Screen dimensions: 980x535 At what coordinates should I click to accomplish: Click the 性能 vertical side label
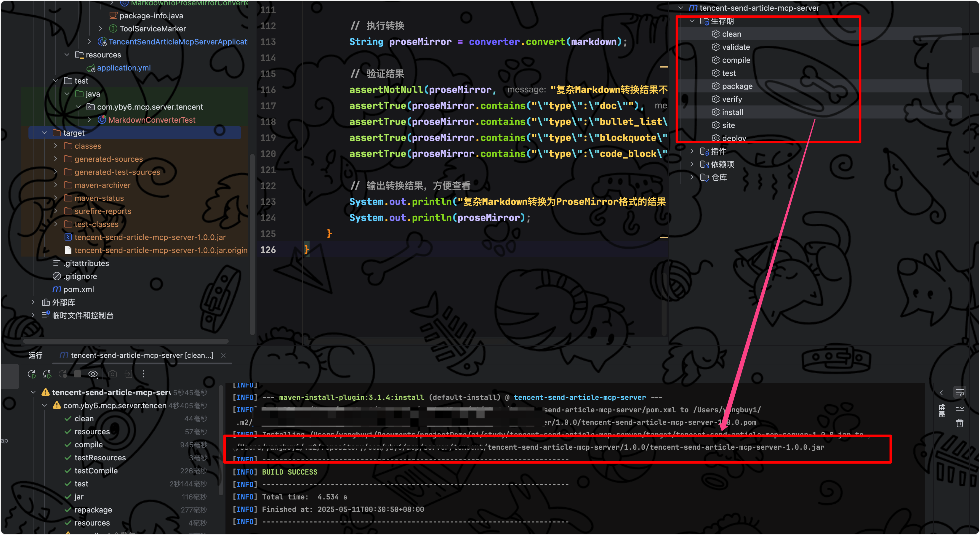(x=942, y=411)
